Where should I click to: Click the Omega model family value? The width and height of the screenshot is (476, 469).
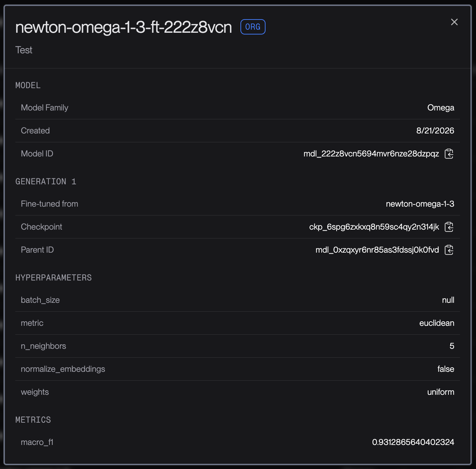click(441, 108)
